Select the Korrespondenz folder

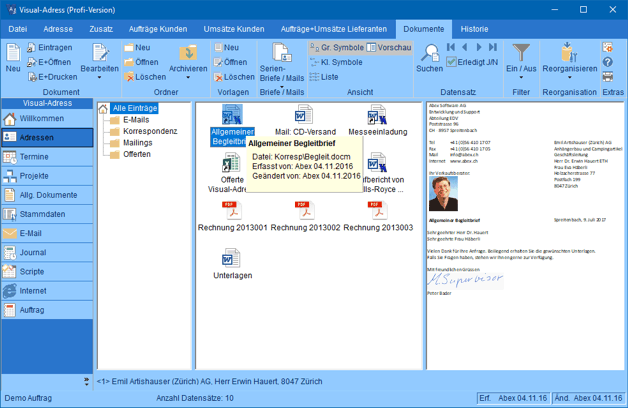coord(150,131)
